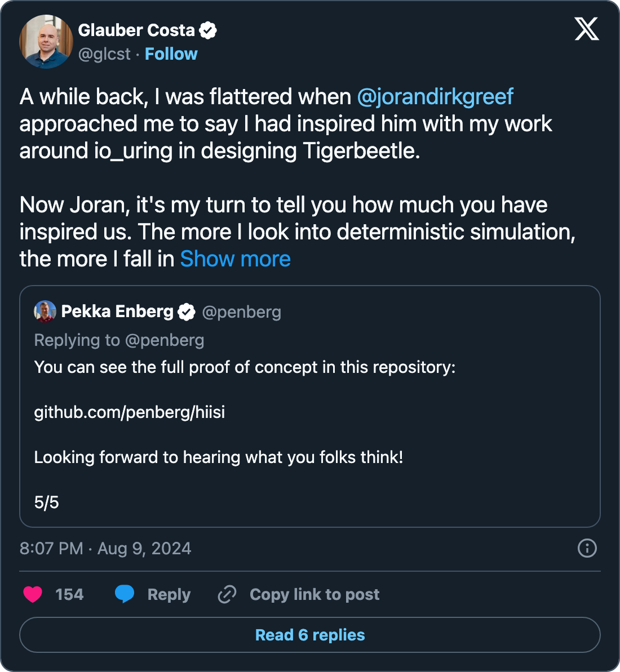Click Glauber Costa's verified badge
Screen dimensions: 620x672
[x=209, y=30]
